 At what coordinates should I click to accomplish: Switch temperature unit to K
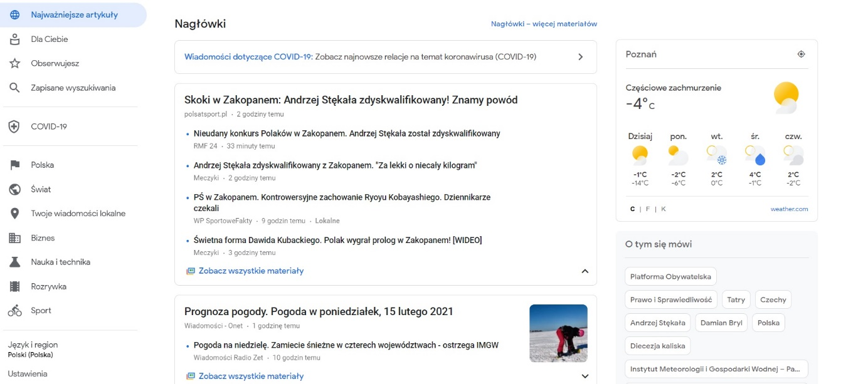(663, 209)
